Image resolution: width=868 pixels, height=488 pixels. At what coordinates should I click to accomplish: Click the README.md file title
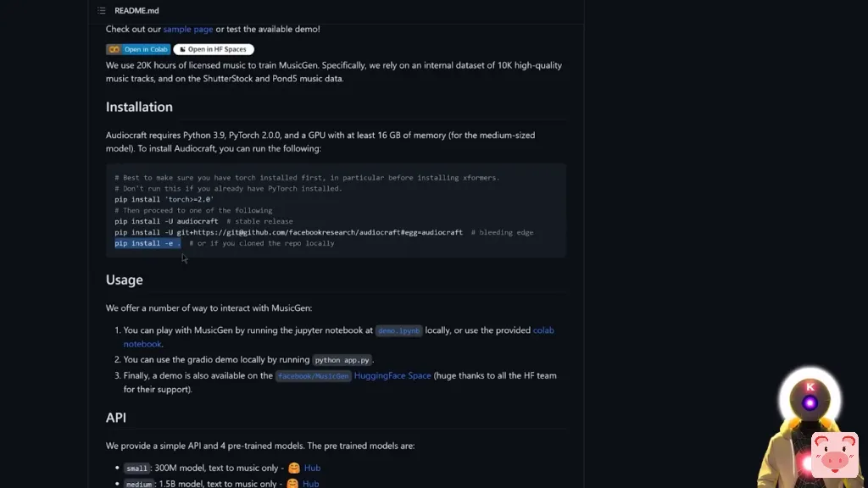click(x=136, y=10)
